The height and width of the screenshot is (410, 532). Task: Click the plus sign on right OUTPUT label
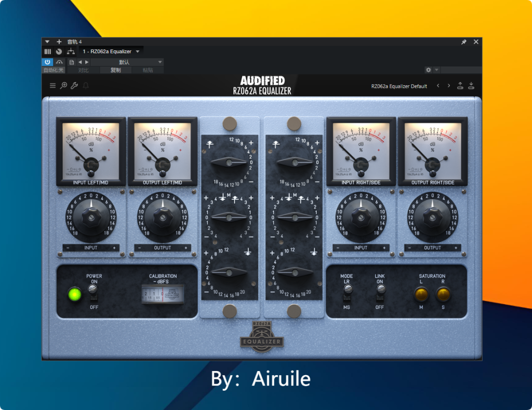click(456, 248)
